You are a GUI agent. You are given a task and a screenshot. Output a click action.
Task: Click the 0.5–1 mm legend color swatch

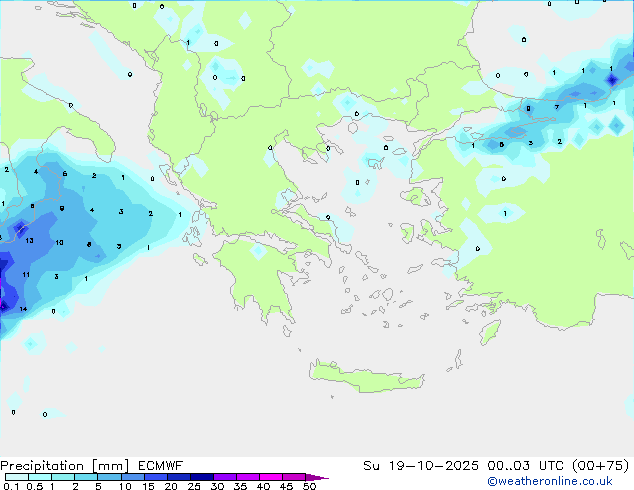tap(40, 477)
